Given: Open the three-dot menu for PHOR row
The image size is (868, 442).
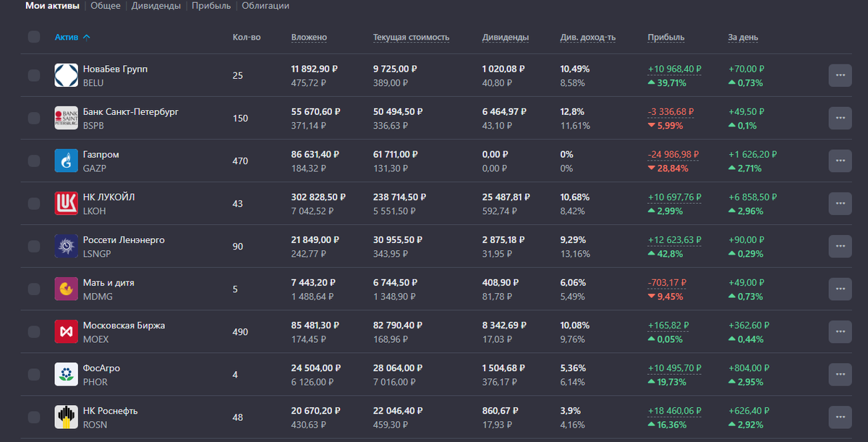Looking at the screenshot, I should pos(840,374).
